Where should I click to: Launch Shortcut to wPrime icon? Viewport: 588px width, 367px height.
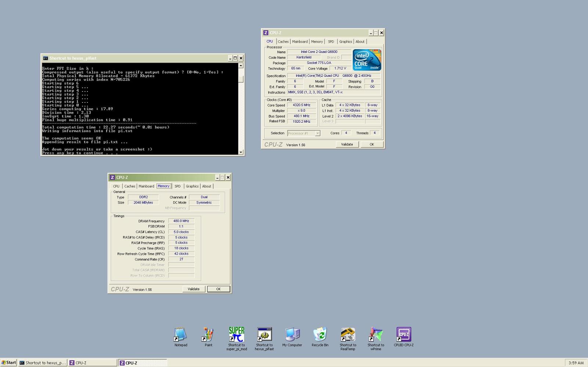(x=376, y=338)
